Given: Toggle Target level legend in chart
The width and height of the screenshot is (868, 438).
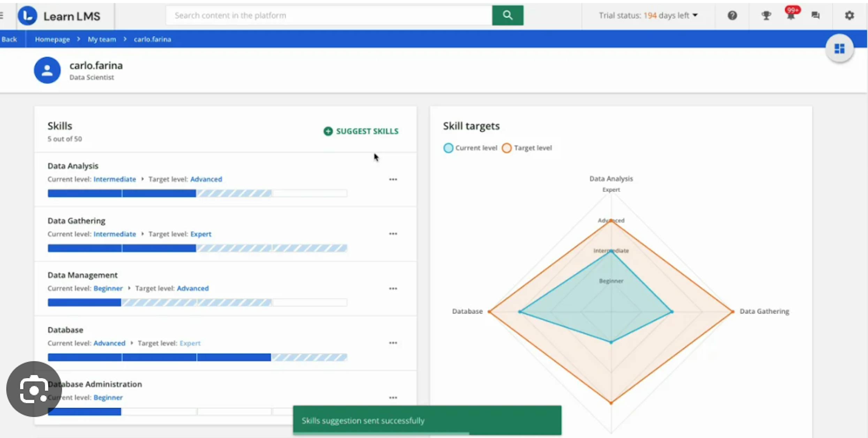Looking at the screenshot, I should tap(527, 148).
